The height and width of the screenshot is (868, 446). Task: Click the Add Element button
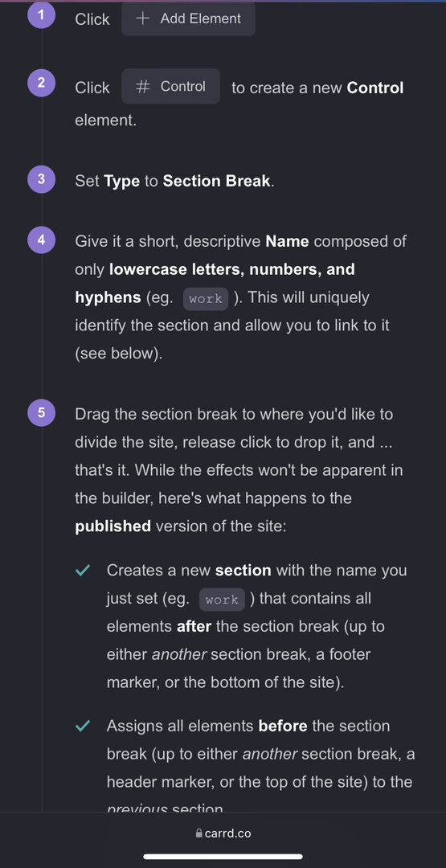tap(188, 18)
